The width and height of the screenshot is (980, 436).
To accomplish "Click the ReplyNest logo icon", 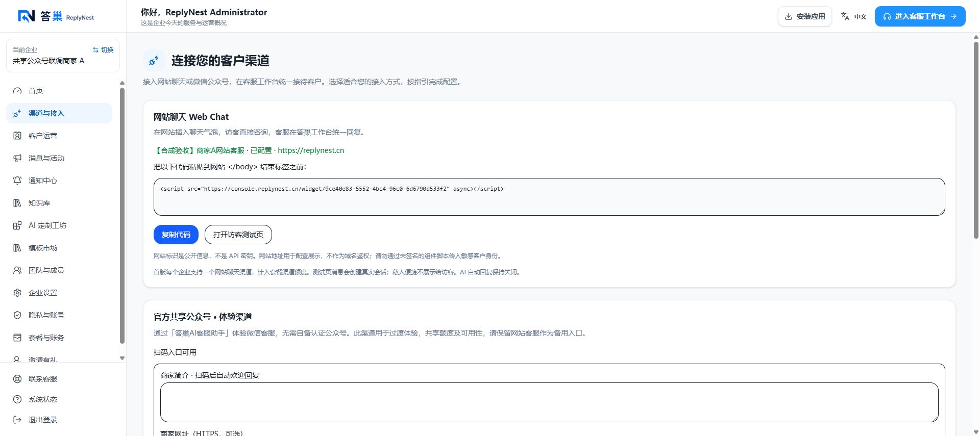I will (x=26, y=16).
